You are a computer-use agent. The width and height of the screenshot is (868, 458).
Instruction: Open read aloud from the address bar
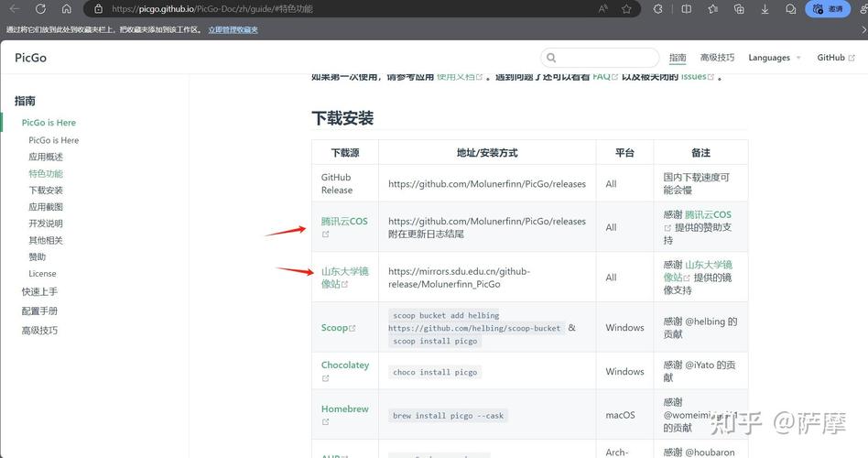pyautogui.click(x=602, y=9)
